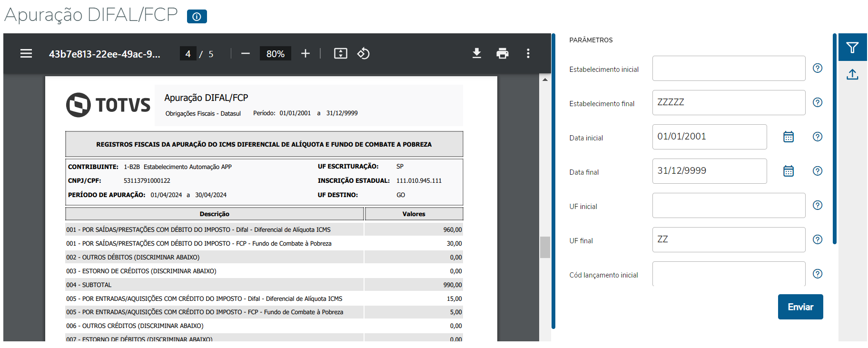Show help for Estabelecimento inicial
This screenshot has width=868, height=348.
[818, 68]
